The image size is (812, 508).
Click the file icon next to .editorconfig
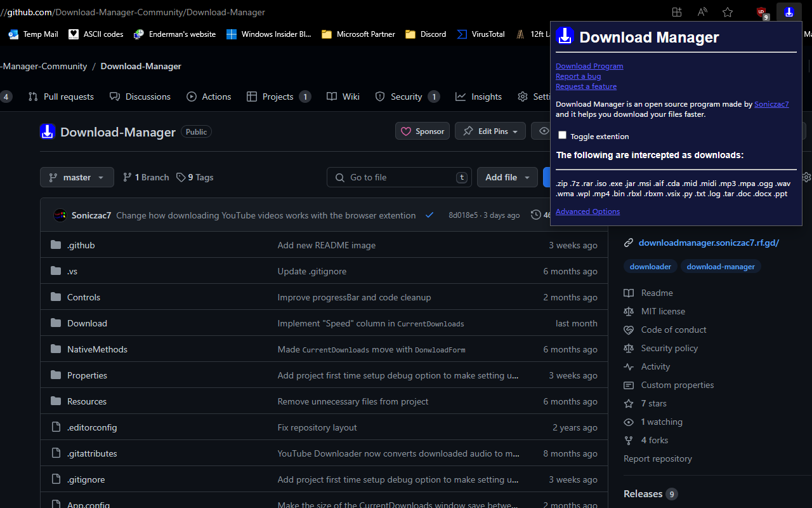(56, 427)
